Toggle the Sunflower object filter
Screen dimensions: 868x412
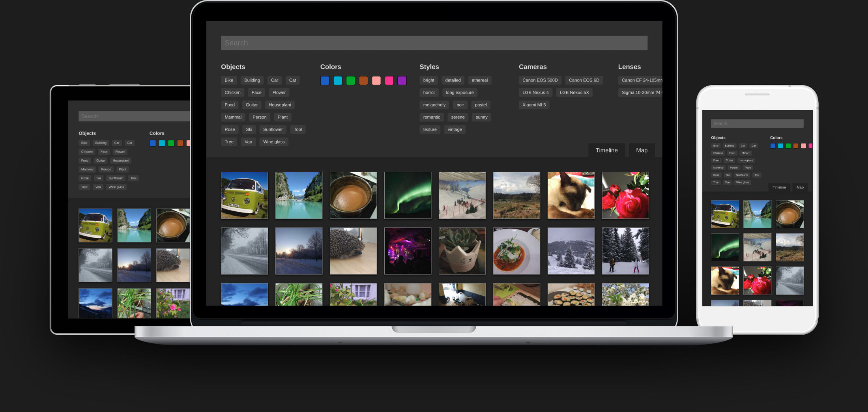tap(273, 129)
